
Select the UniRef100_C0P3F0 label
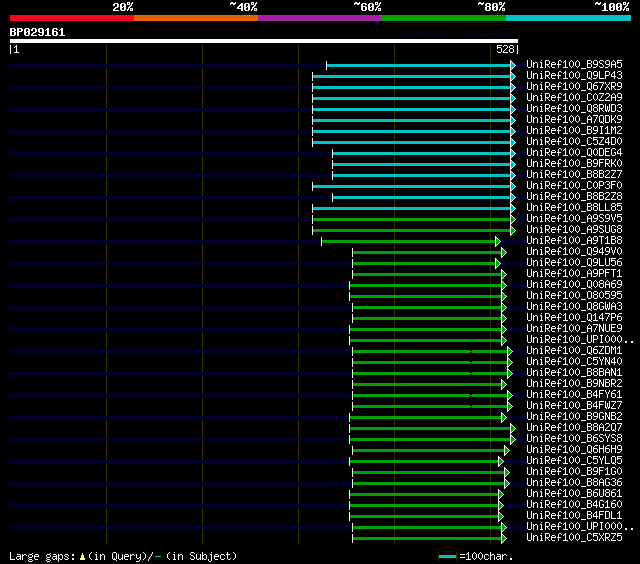click(574, 186)
